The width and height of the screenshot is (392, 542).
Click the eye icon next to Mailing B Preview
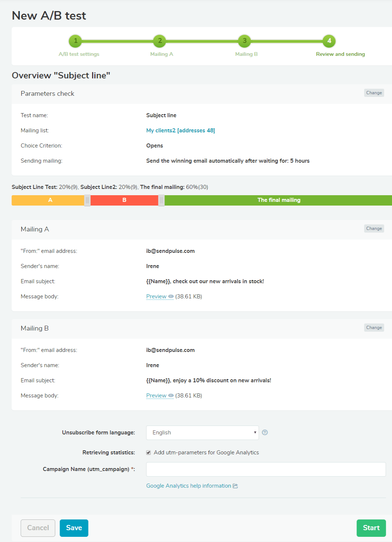tap(170, 396)
